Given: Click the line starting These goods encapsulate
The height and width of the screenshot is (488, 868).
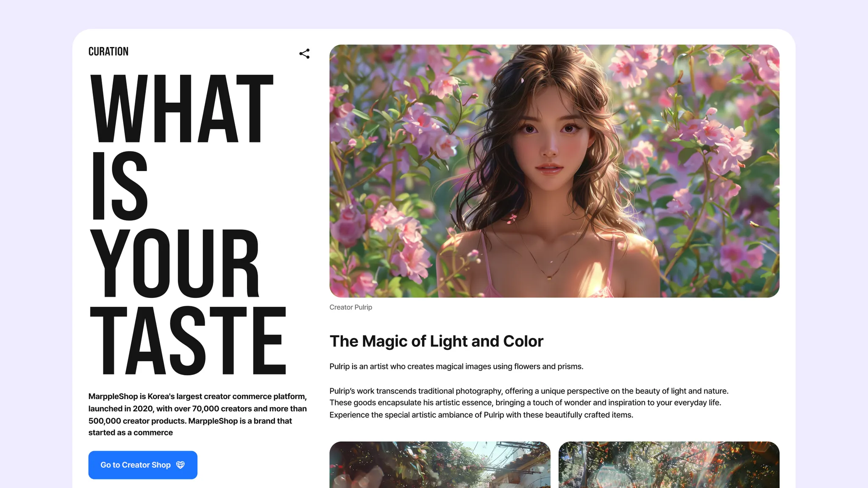Looking at the screenshot, I should click(x=525, y=402).
